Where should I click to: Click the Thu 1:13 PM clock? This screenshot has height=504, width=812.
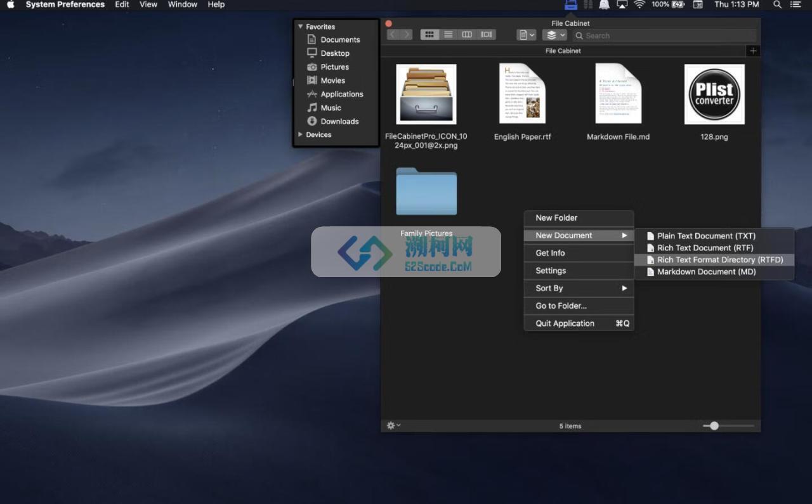(737, 4)
